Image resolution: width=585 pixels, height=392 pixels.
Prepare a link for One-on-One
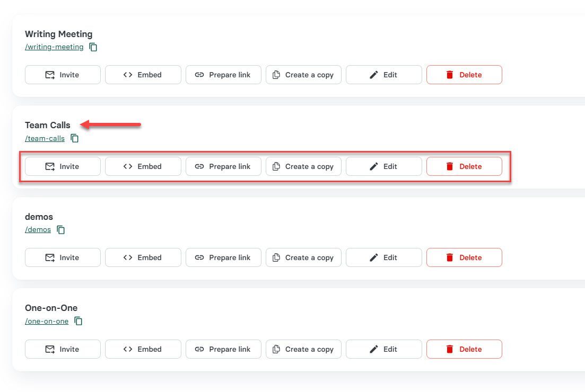pyautogui.click(x=223, y=349)
